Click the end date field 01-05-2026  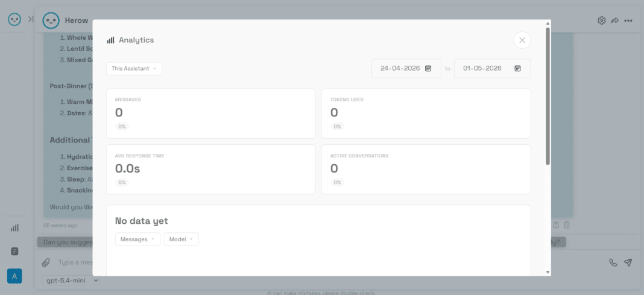pyautogui.click(x=492, y=69)
